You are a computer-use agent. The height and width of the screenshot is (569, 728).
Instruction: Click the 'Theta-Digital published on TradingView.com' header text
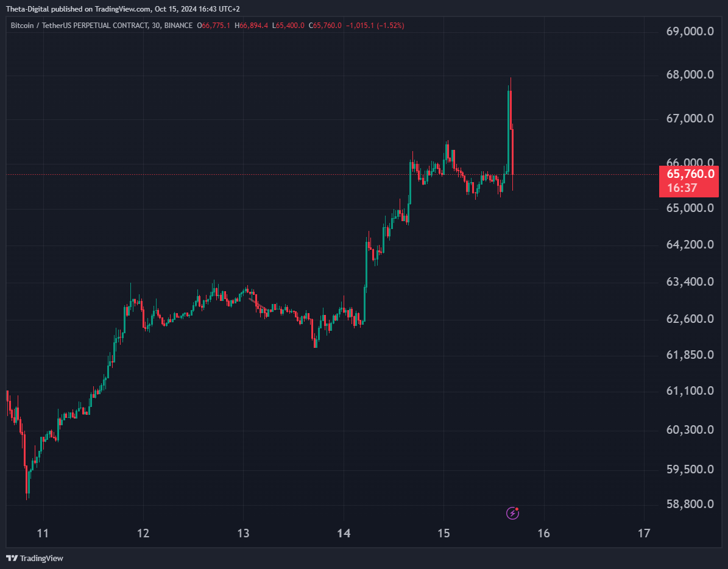click(79, 9)
